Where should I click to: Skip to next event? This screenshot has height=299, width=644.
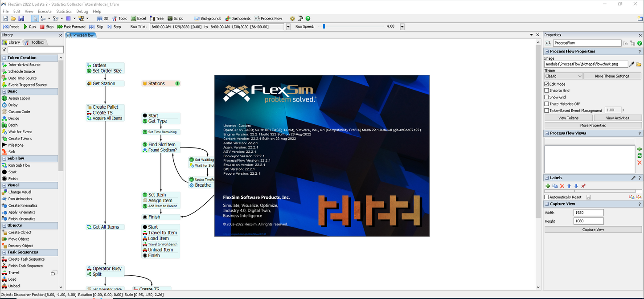(x=96, y=27)
